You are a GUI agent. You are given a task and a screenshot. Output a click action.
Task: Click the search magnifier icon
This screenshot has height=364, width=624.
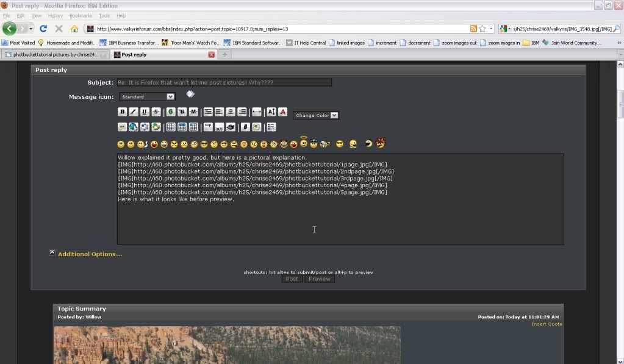[x=617, y=29]
